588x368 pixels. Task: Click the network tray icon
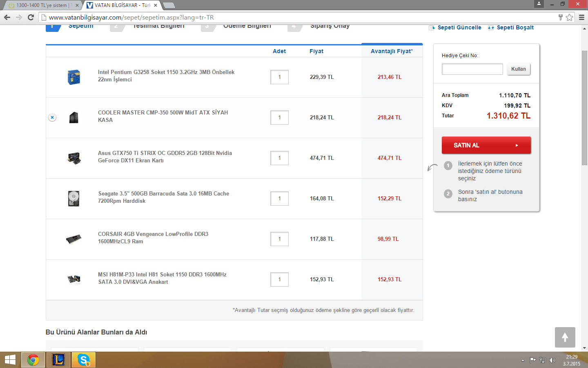pyautogui.click(x=543, y=360)
